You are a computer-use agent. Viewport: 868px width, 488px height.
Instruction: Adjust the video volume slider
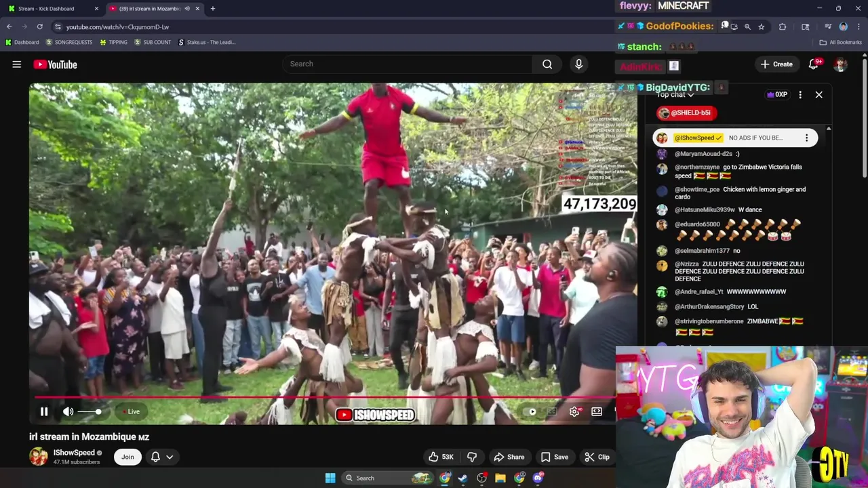coord(90,412)
